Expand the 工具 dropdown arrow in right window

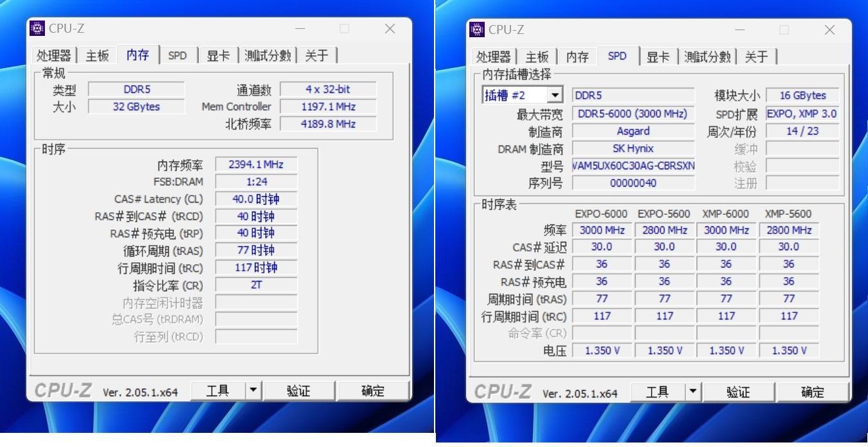click(x=693, y=392)
